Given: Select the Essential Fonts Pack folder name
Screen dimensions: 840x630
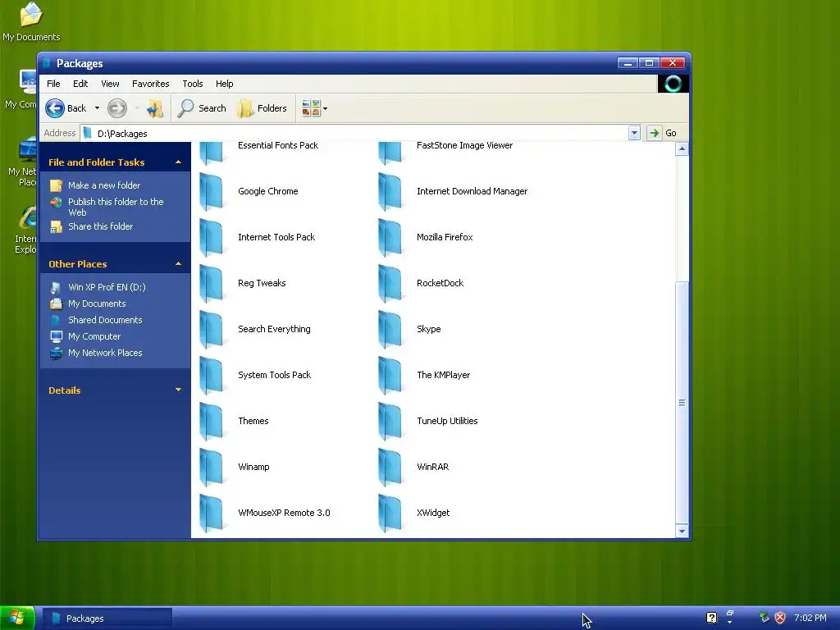Looking at the screenshot, I should 278,145.
